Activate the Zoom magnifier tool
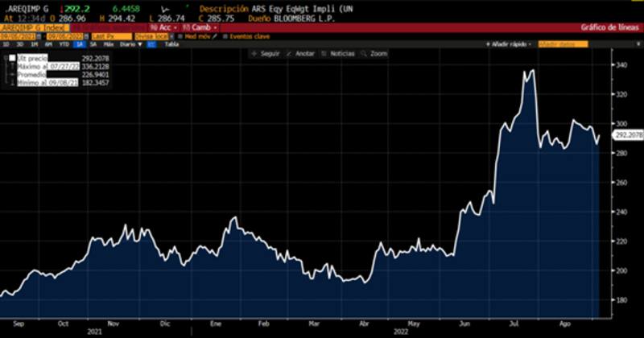 point(374,53)
